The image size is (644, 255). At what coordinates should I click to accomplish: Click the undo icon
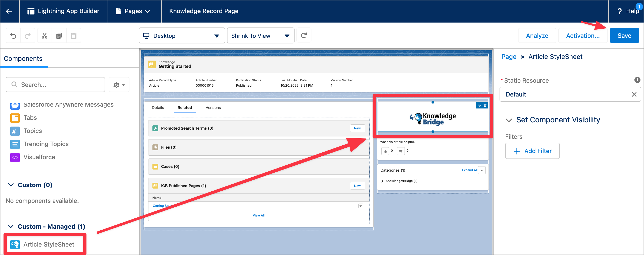click(x=13, y=36)
